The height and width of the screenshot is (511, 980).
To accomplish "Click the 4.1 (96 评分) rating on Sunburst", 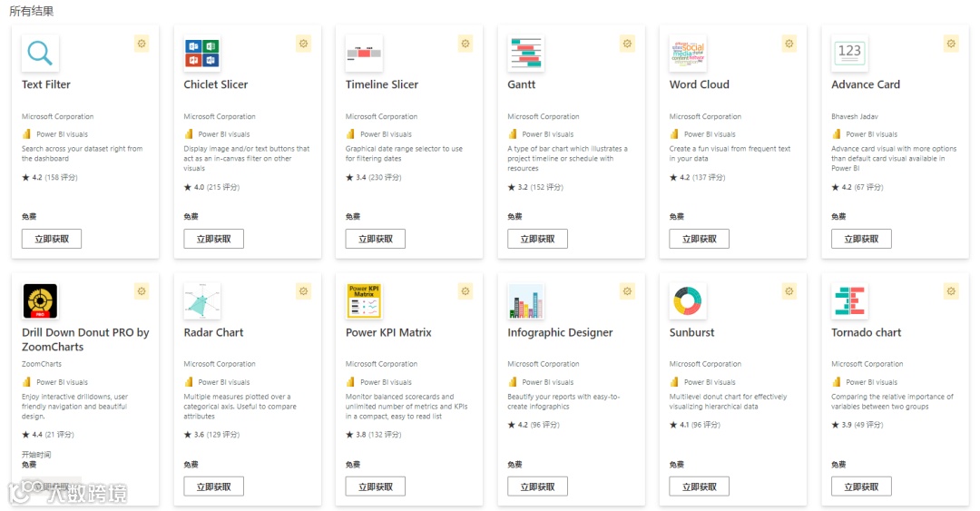I will point(695,425).
